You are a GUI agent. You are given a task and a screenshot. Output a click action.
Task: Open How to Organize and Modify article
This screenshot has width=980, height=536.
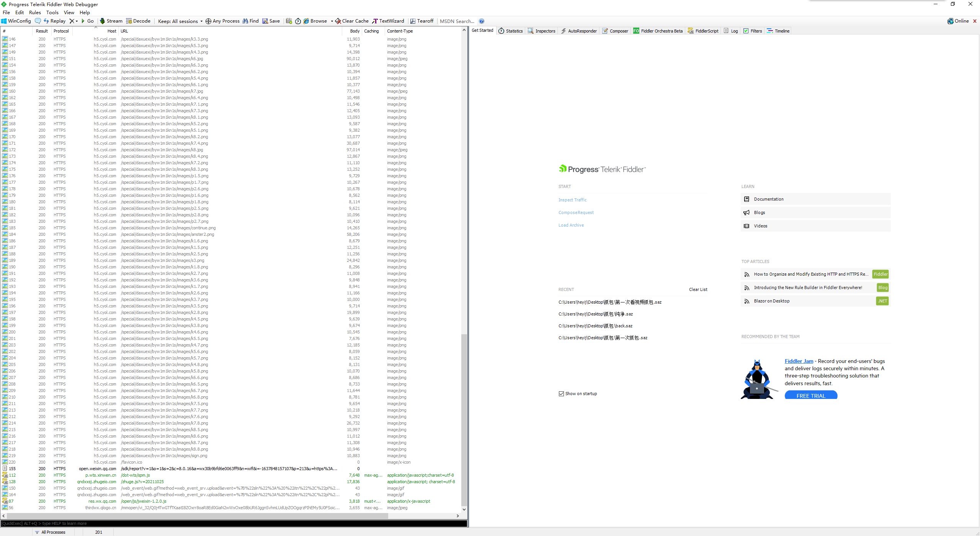click(x=815, y=274)
